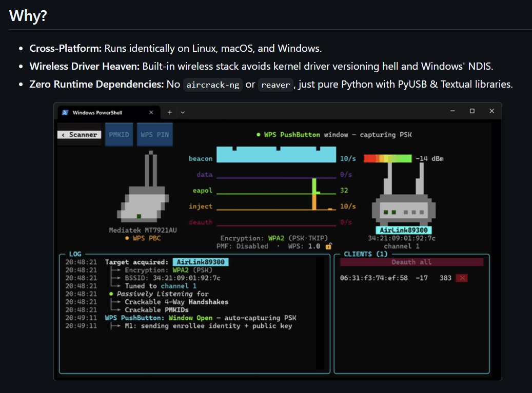Click the WPS unlocked padlock icon

pos(328,246)
